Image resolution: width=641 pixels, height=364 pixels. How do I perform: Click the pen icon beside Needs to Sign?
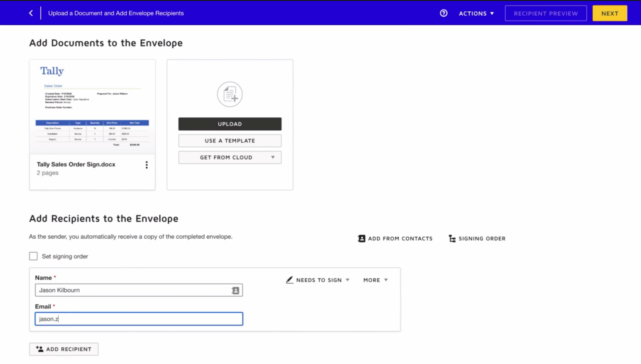click(x=289, y=280)
